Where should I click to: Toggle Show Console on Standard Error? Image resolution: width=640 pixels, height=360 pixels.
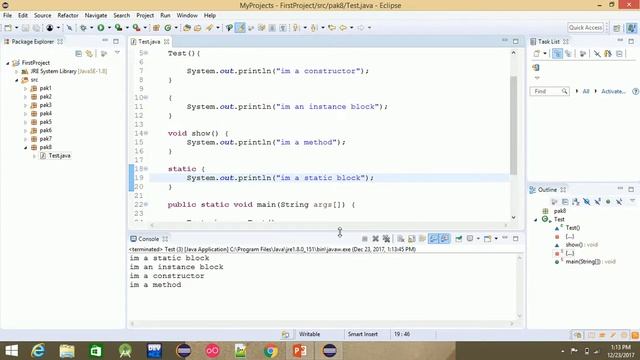pos(444,239)
